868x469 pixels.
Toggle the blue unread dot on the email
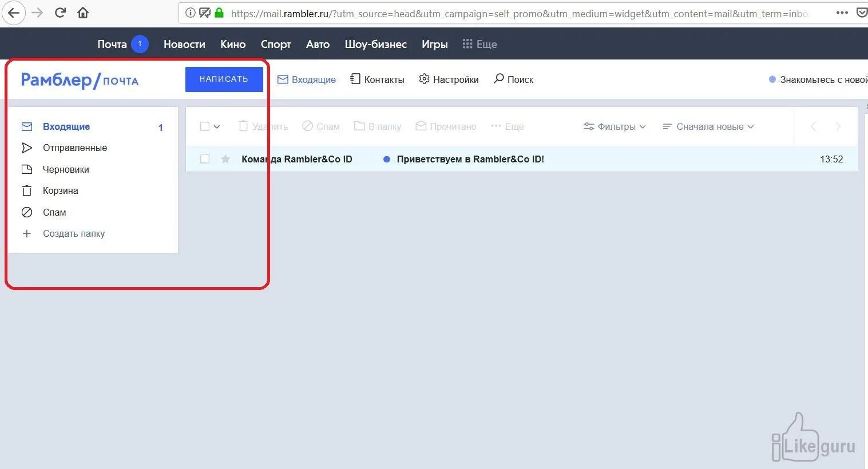pyautogui.click(x=387, y=159)
